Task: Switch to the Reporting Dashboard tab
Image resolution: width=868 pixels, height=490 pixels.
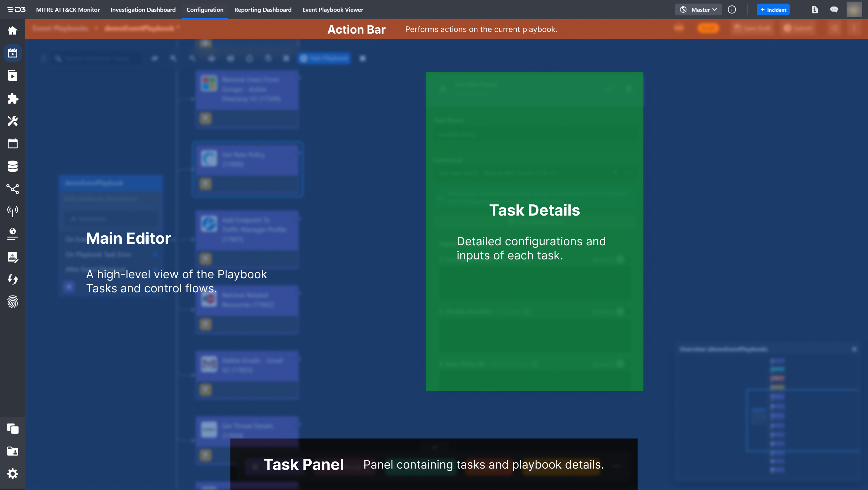Action: pyautogui.click(x=263, y=10)
